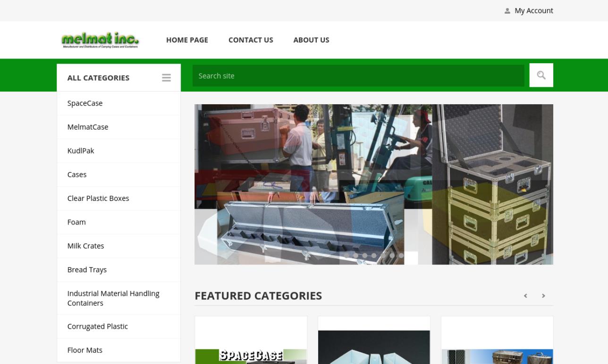
Task: Focus the Search site field
Action: pos(358,76)
